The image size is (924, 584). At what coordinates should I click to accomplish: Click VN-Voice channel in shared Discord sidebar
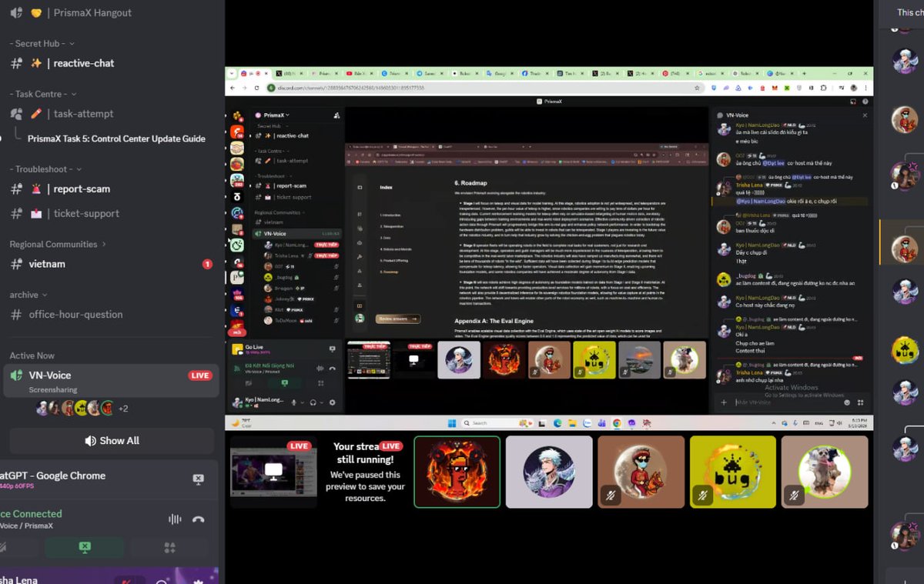pos(296,233)
